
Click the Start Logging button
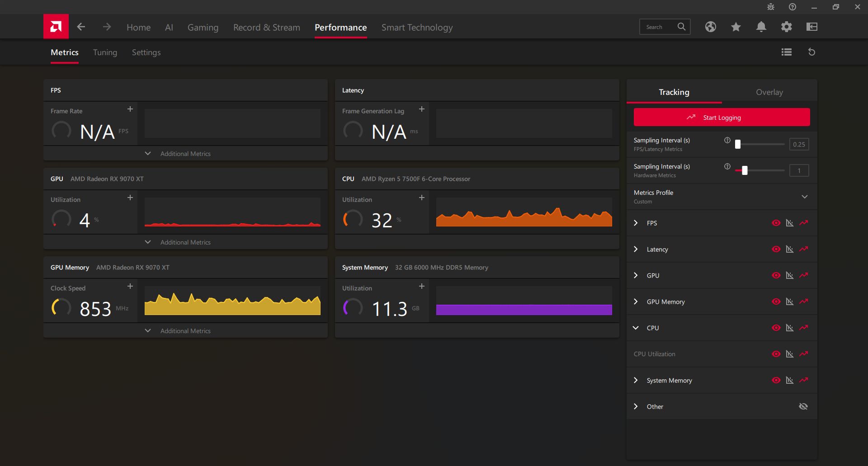pyautogui.click(x=722, y=118)
